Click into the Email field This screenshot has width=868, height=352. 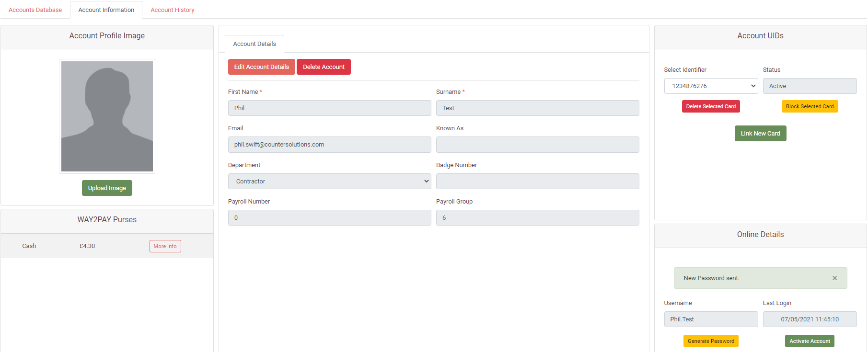tap(329, 145)
